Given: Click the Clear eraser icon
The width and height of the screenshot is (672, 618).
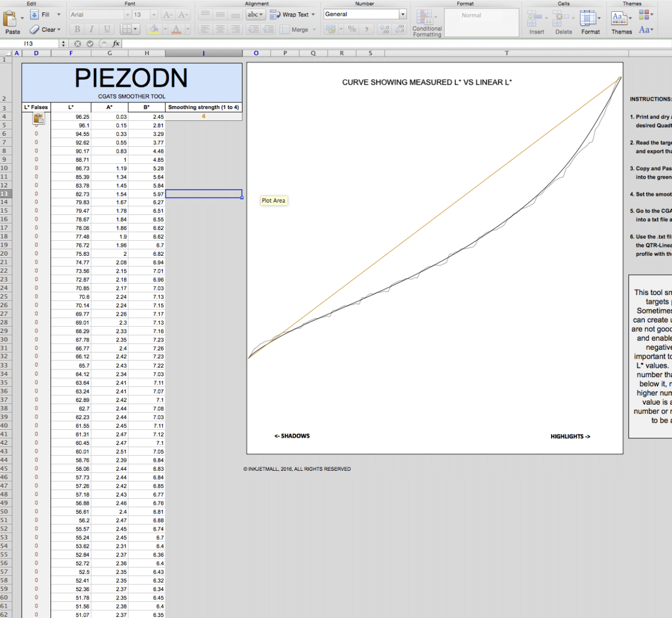Looking at the screenshot, I should [35, 30].
